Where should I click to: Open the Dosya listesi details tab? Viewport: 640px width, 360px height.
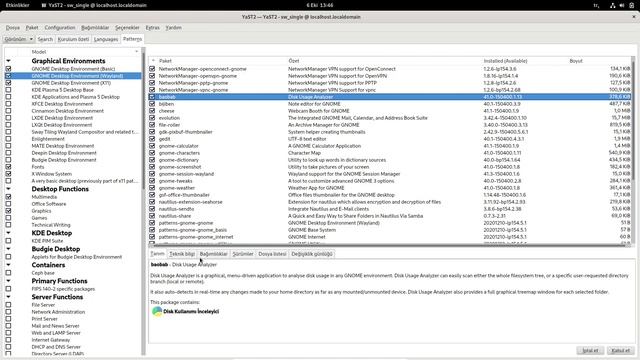click(x=272, y=254)
